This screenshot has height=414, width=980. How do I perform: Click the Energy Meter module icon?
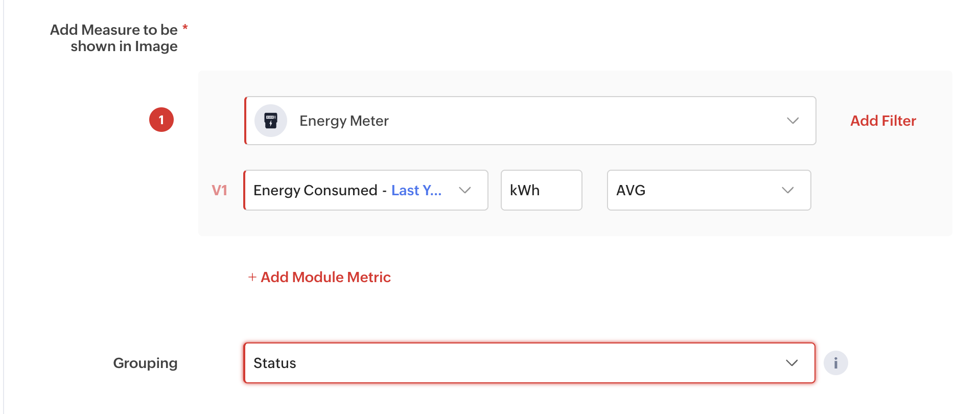pyautogui.click(x=270, y=121)
